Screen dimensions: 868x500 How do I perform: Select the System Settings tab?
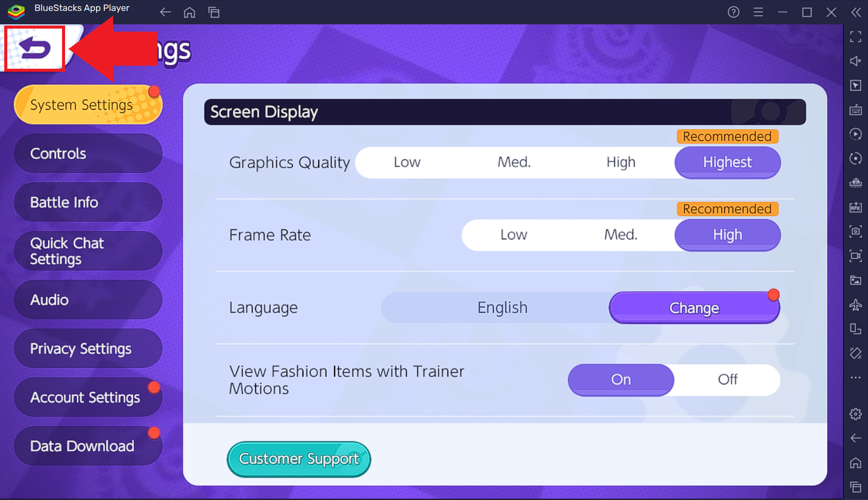[x=88, y=105]
